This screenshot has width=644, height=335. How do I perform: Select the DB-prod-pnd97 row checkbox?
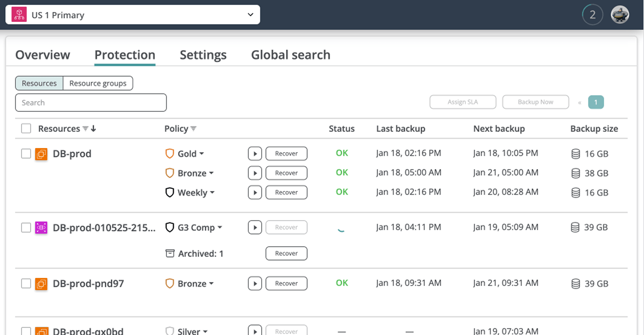pos(26,283)
